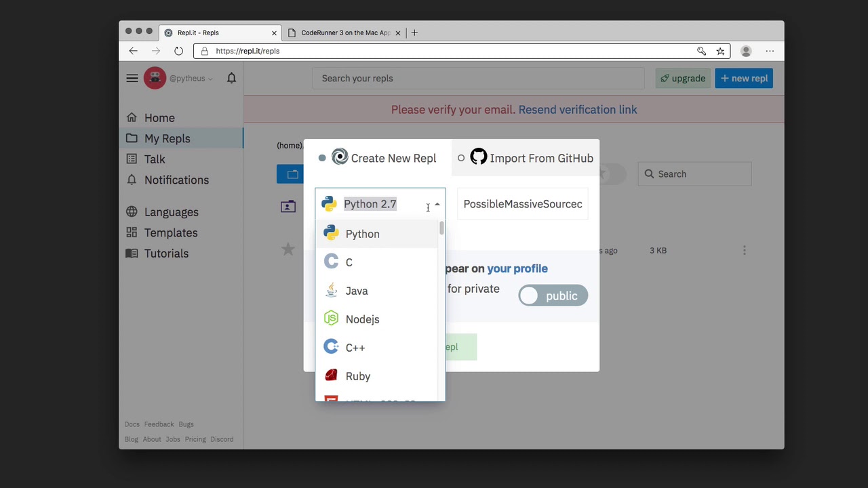Open the Bugs footer link
The width and height of the screenshot is (868, 488).
click(x=186, y=424)
